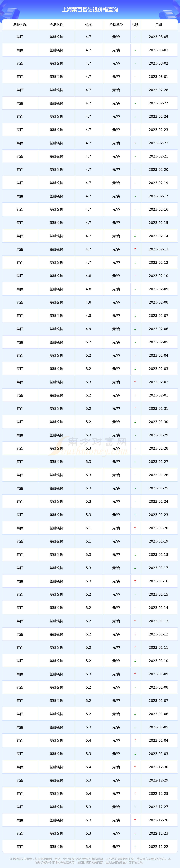The height and width of the screenshot is (868, 180).
Task: Click the date cell 2022-12-28
Action: (x=159, y=793)
